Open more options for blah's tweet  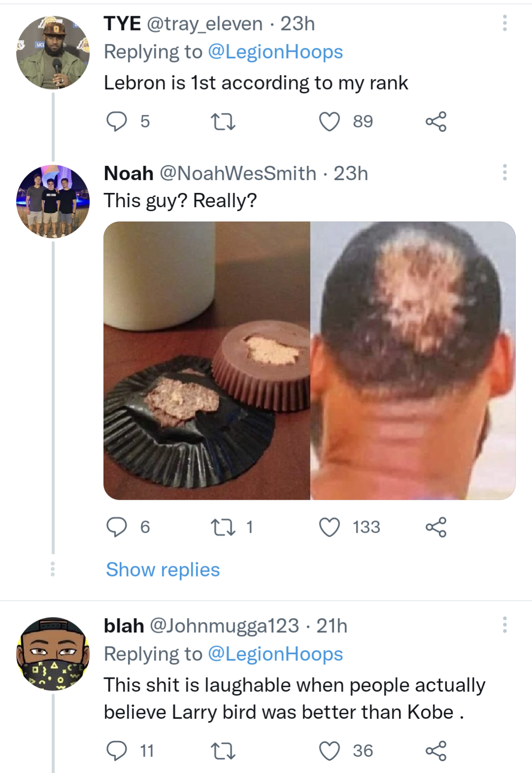(504, 625)
